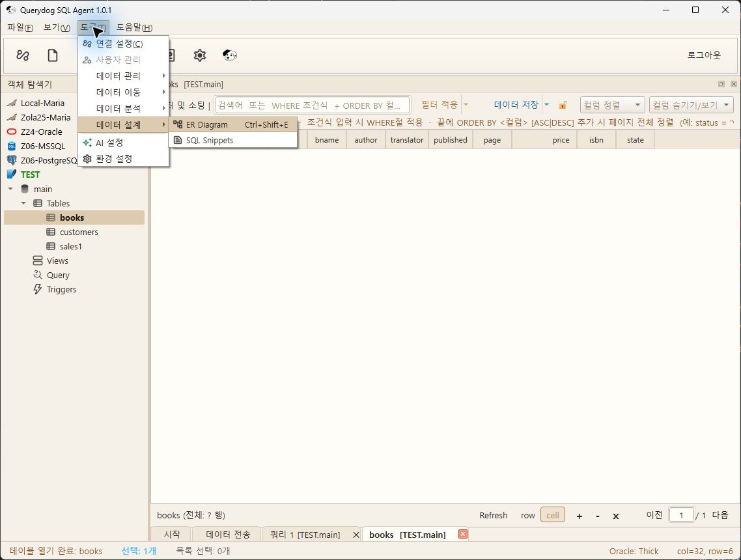The image size is (741, 560).
Task: Collapse the Tables tree node
Action: (x=23, y=203)
